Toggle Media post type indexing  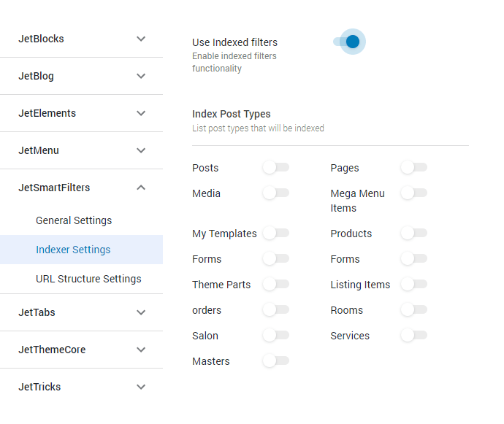tap(276, 193)
